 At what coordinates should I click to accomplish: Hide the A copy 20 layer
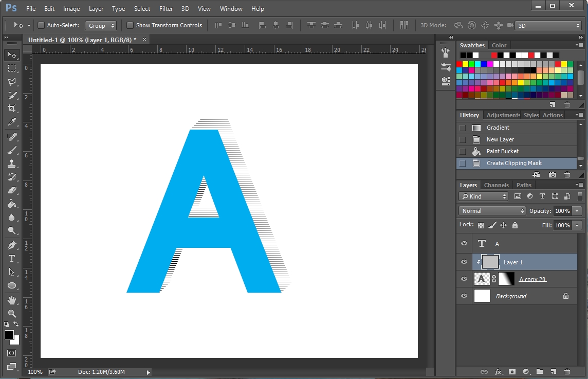click(x=464, y=279)
